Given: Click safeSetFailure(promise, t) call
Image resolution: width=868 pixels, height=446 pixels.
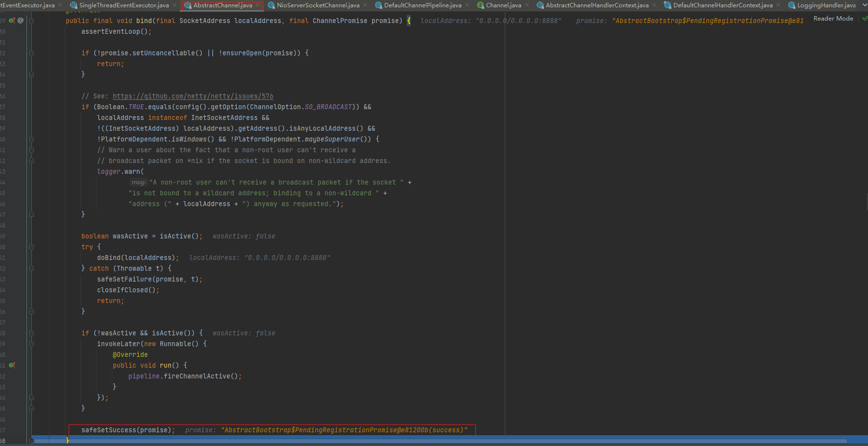Looking at the screenshot, I should 150,279.
